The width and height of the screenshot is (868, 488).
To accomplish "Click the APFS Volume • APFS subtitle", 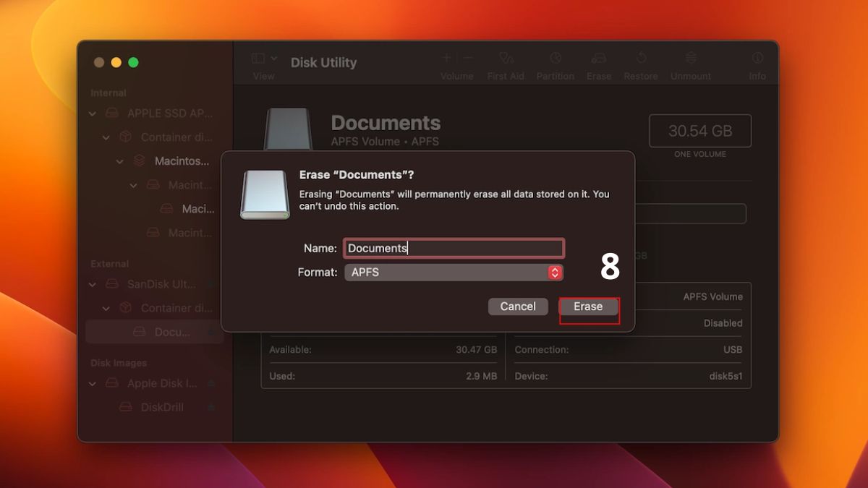I will click(x=385, y=142).
